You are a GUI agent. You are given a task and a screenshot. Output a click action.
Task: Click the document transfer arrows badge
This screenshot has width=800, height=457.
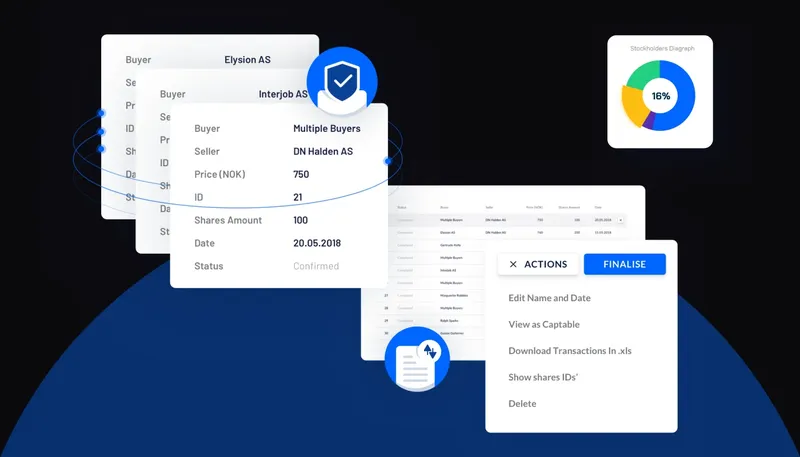click(x=417, y=359)
